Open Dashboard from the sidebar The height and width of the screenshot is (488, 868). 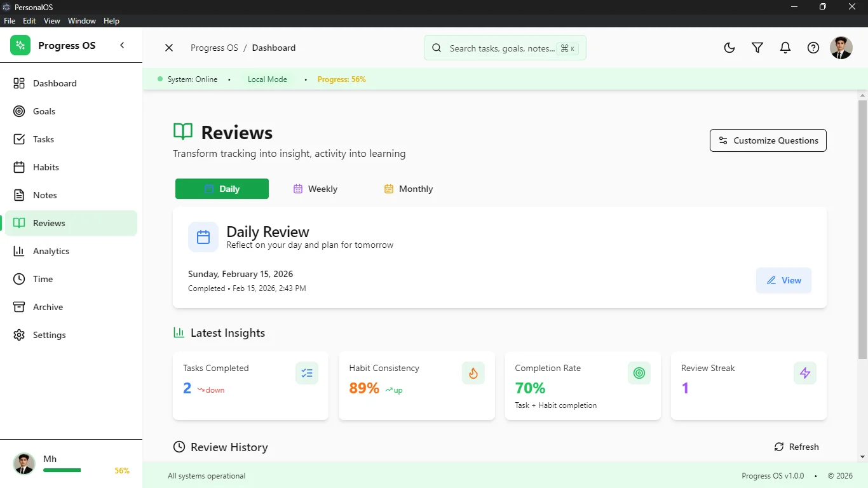[x=71, y=83]
